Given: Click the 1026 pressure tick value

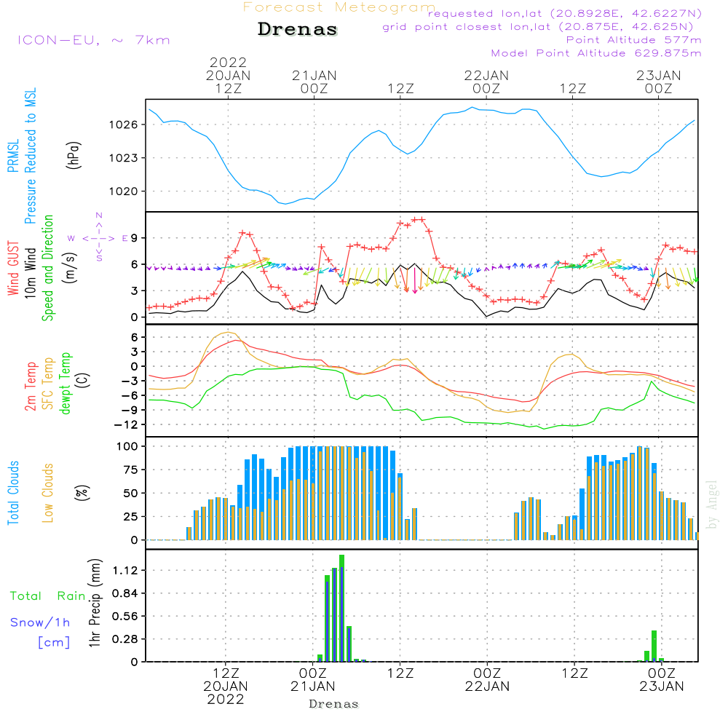Looking at the screenshot, I should (x=124, y=124).
